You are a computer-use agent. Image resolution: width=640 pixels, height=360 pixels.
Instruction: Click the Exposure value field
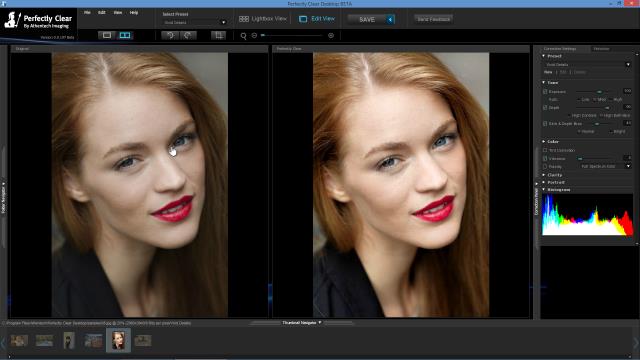point(627,91)
